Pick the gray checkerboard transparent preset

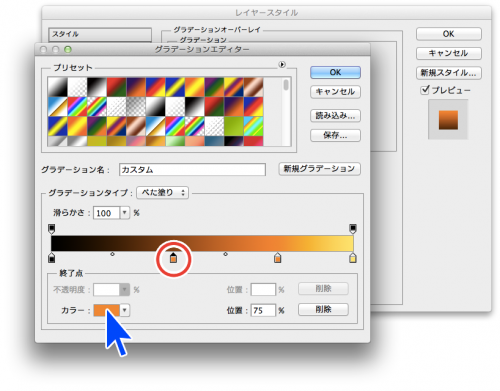pos(136,107)
